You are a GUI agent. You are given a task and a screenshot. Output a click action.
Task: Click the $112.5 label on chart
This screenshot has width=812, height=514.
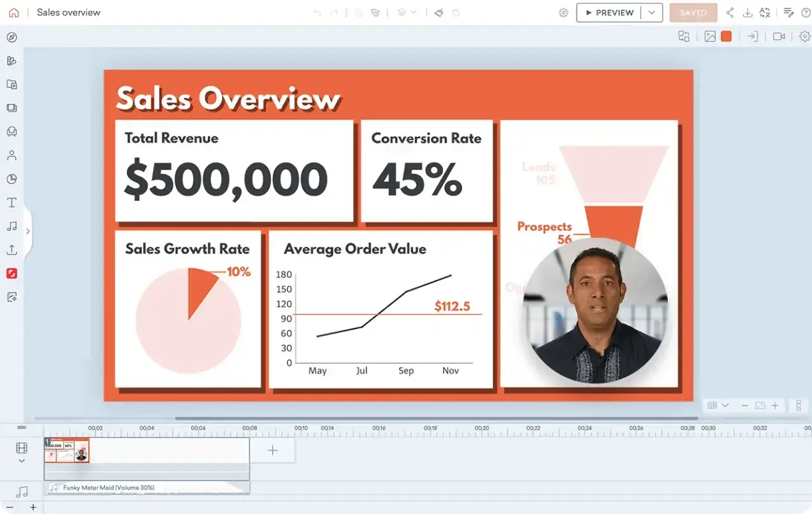click(452, 306)
